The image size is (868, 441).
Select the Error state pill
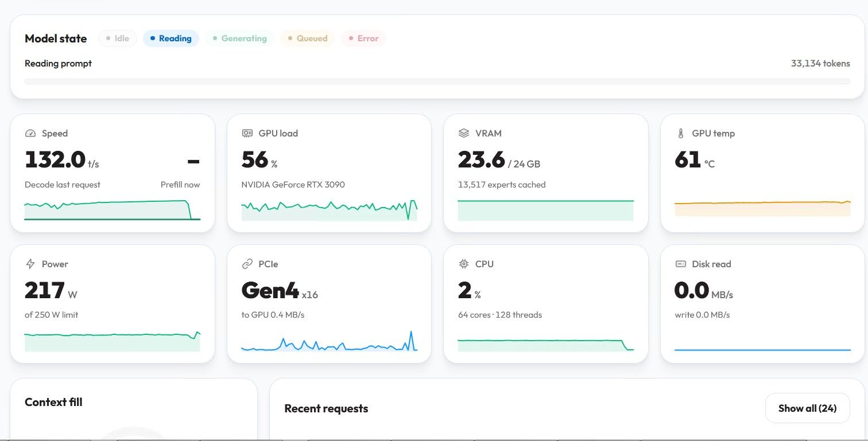tap(363, 38)
